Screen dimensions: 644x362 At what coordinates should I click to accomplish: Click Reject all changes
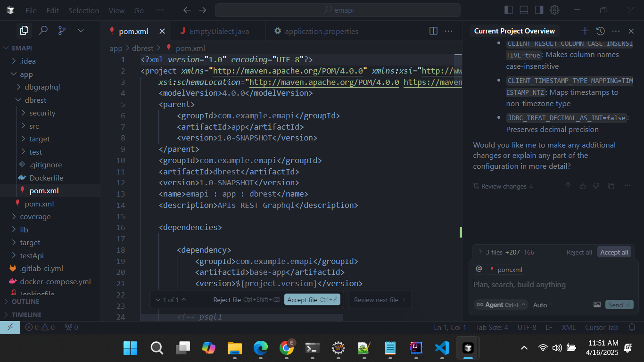(x=579, y=252)
